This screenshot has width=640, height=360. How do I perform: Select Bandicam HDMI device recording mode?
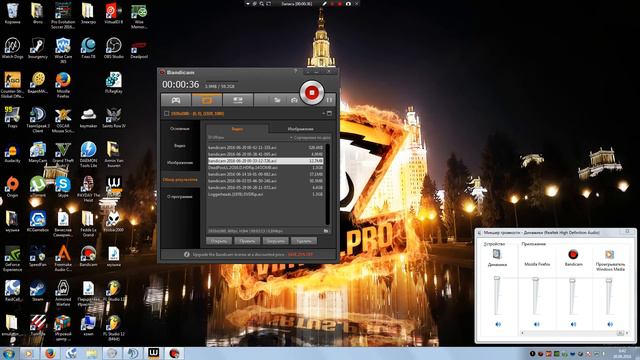point(238,100)
